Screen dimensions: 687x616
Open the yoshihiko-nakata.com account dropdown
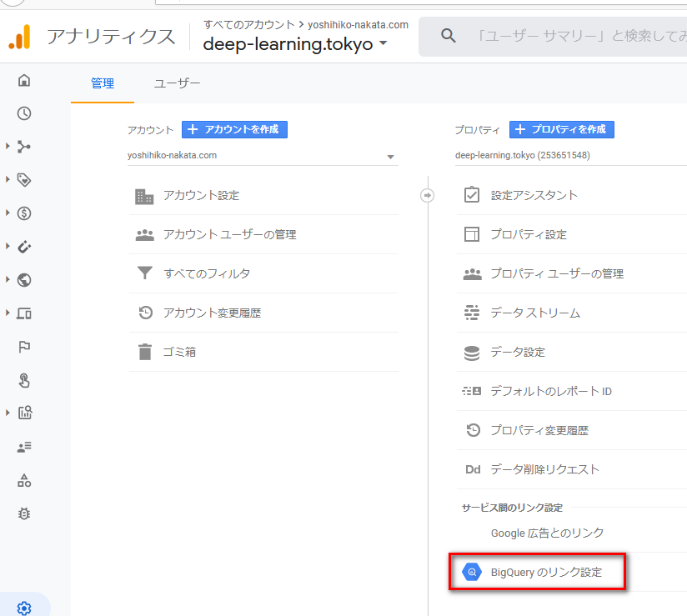(x=263, y=156)
